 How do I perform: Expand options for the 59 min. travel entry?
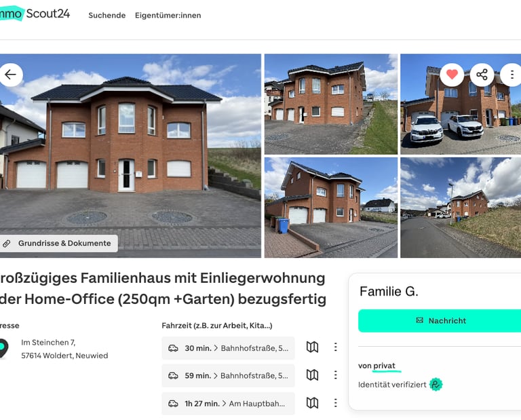[336, 375]
